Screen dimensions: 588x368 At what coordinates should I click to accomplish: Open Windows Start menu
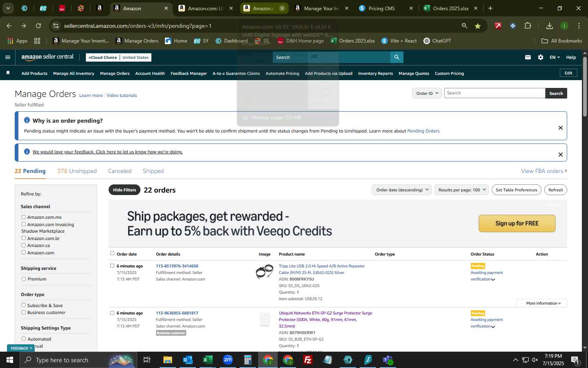pos(10,360)
